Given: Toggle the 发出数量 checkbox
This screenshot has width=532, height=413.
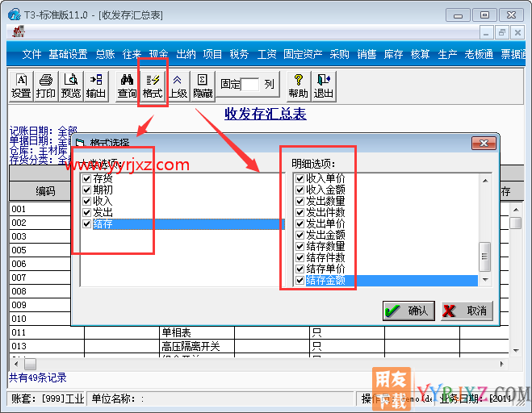Looking at the screenshot, I should pos(300,201).
